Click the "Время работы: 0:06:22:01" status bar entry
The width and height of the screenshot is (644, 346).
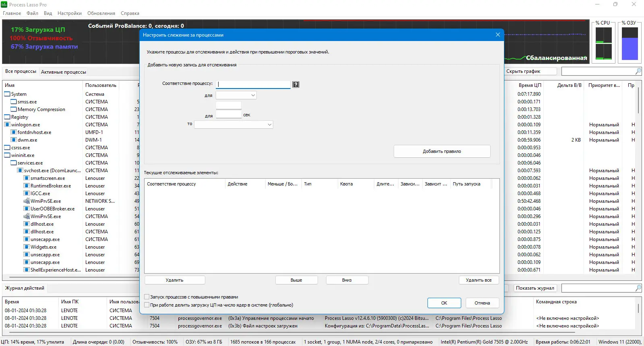(x=563, y=342)
